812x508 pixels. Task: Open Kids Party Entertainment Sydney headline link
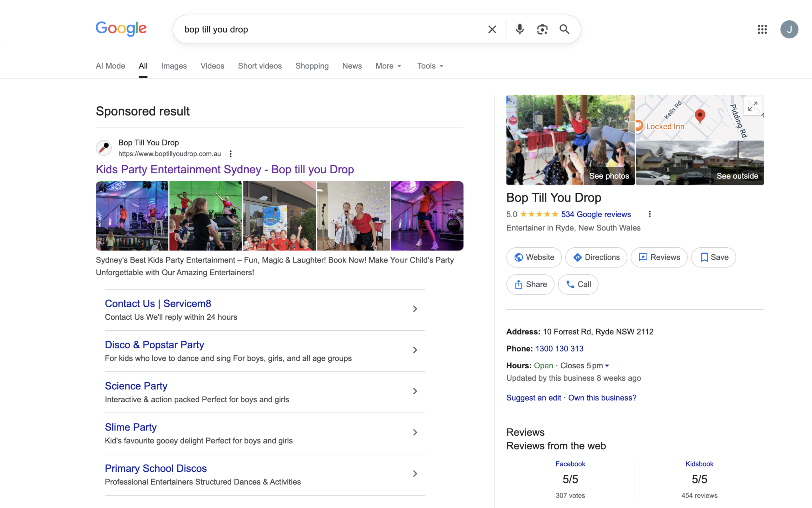(x=225, y=169)
